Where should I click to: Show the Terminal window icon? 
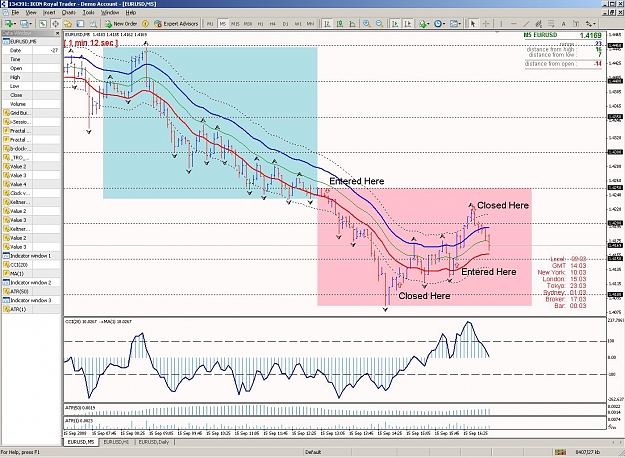pyautogui.click(x=80, y=24)
